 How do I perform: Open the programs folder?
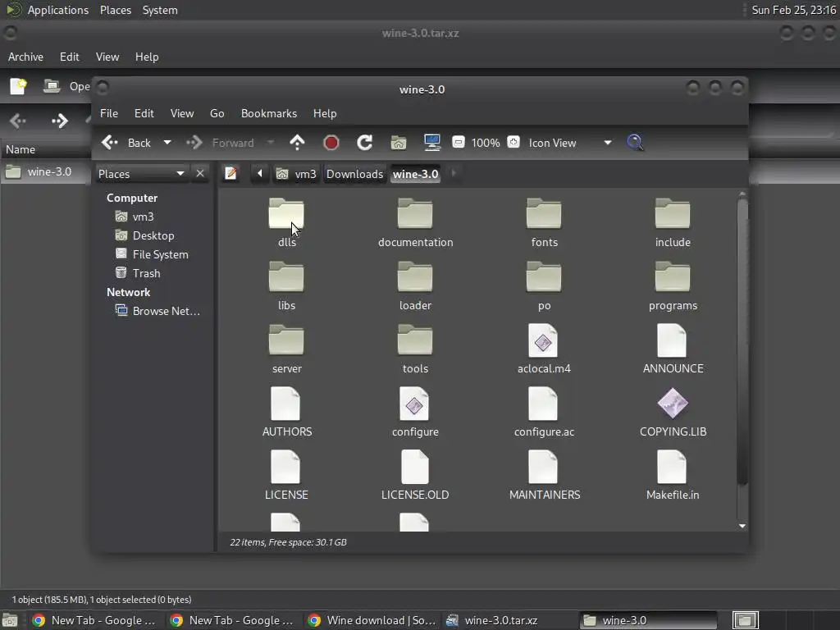click(673, 285)
